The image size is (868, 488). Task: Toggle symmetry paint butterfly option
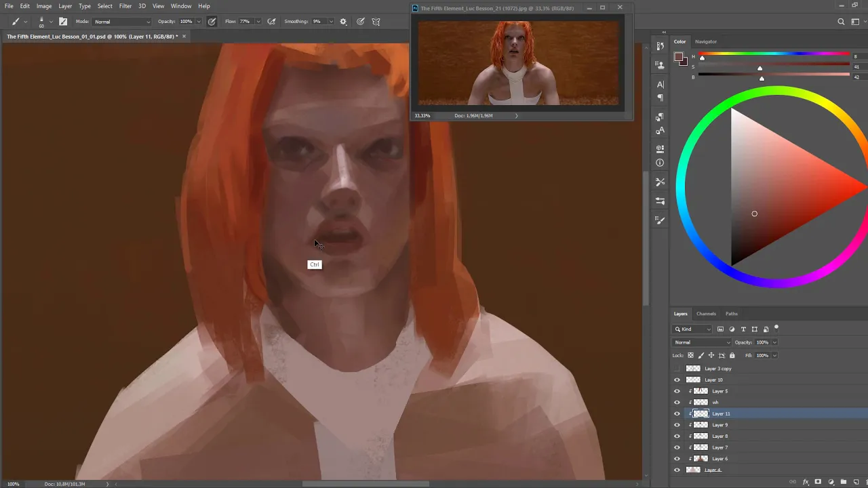click(376, 22)
